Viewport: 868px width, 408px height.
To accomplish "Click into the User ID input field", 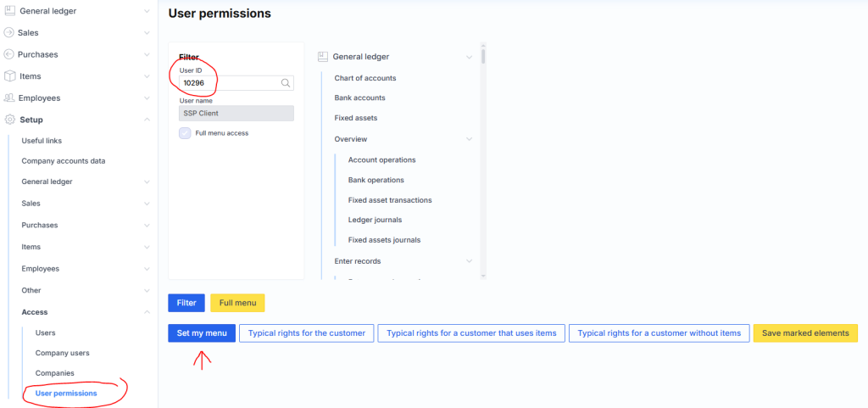I will [229, 83].
